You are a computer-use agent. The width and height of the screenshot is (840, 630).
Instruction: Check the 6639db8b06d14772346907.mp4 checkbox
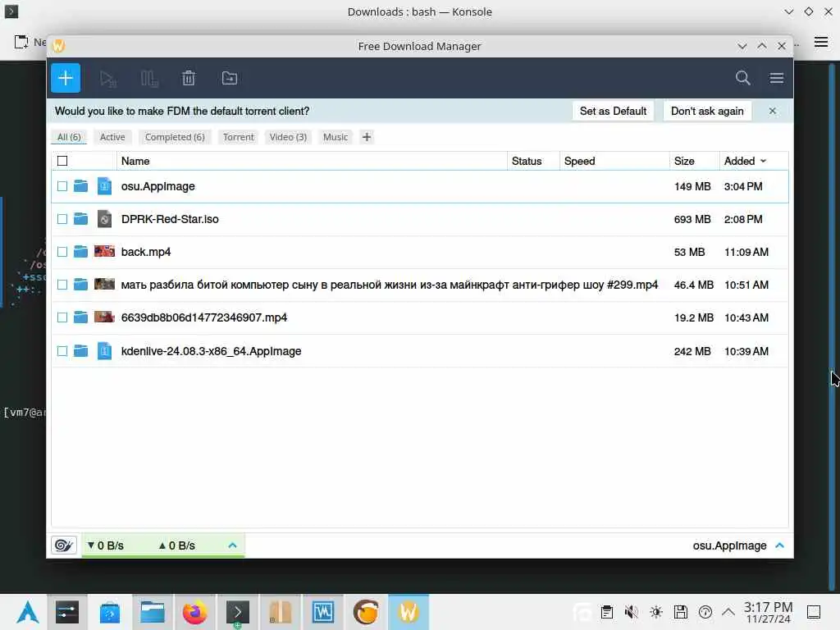pos(62,317)
